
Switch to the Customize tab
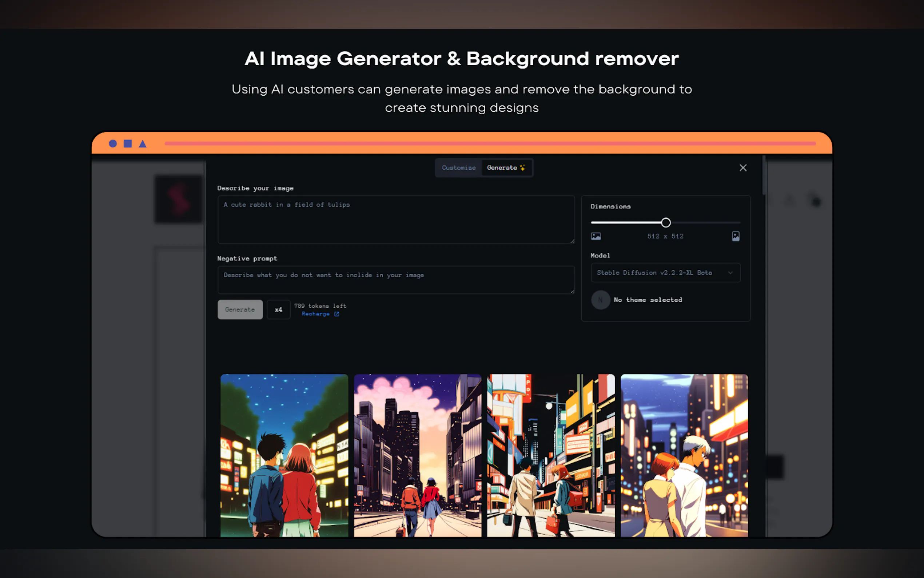pyautogui.click(x=458, y=168)
